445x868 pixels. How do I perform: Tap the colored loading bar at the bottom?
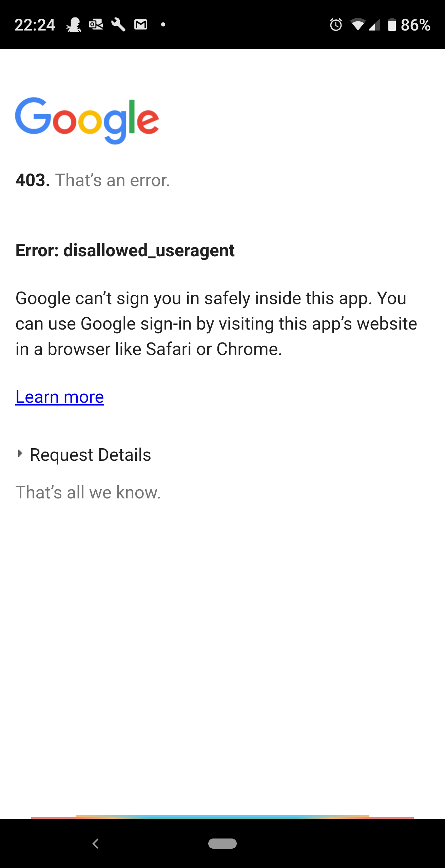(x=222, y=817)
